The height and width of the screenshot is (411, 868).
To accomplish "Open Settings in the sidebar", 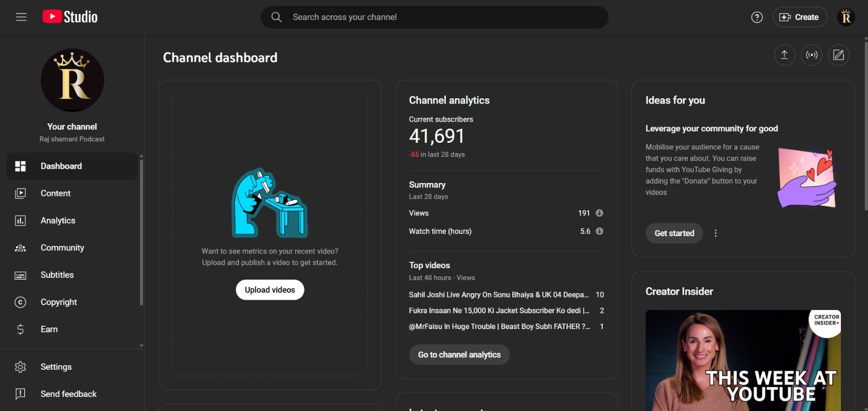I will click(72, 367).
